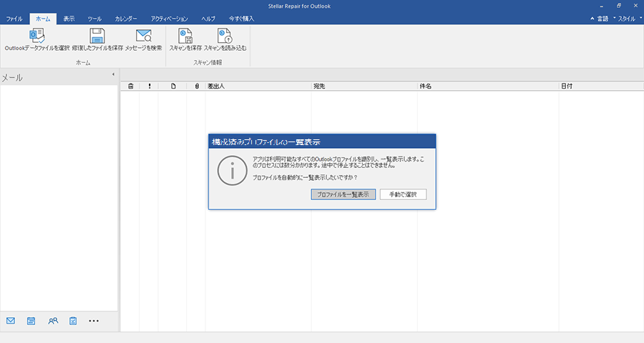Open the 今すぐ購入 tab
The width and height of the screenshot is (644, 343).
tap(242, 19)
